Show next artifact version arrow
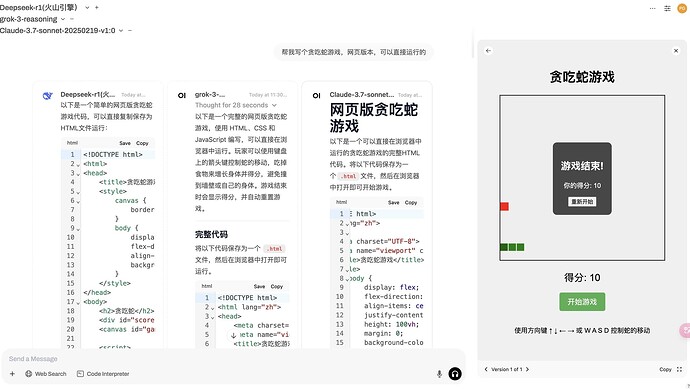 point(527,369)
